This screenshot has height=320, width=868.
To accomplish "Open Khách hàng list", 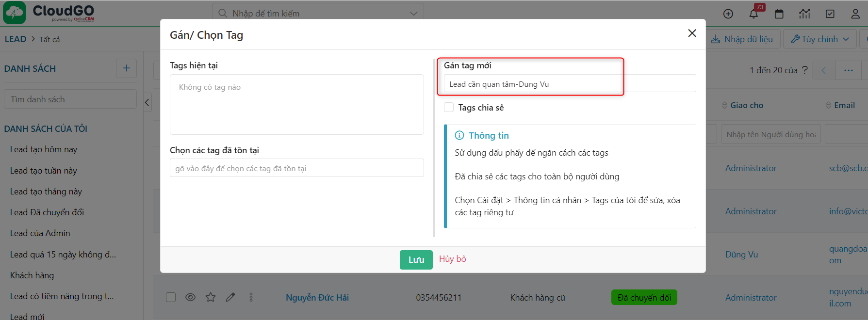I will [x=32, y=275].
